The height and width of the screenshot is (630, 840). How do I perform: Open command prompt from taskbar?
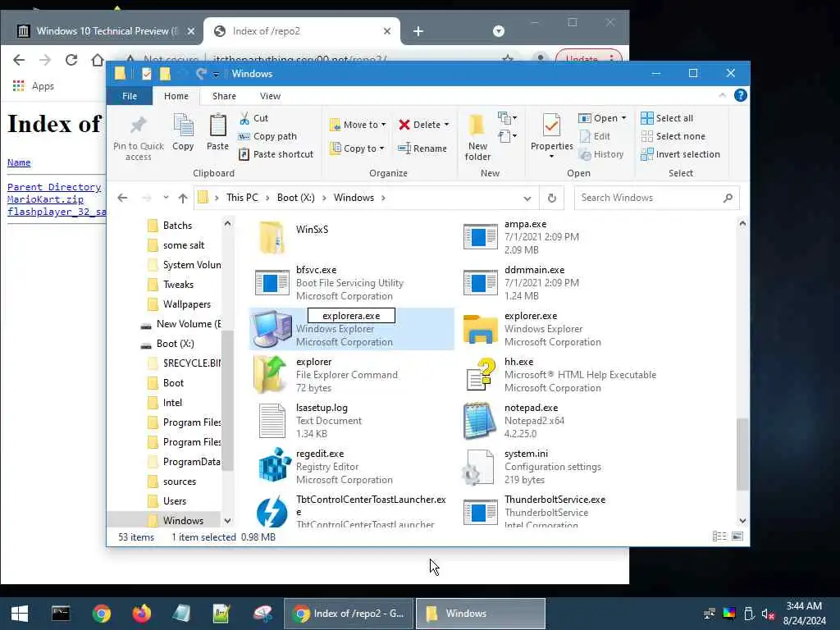coord(61,614)
